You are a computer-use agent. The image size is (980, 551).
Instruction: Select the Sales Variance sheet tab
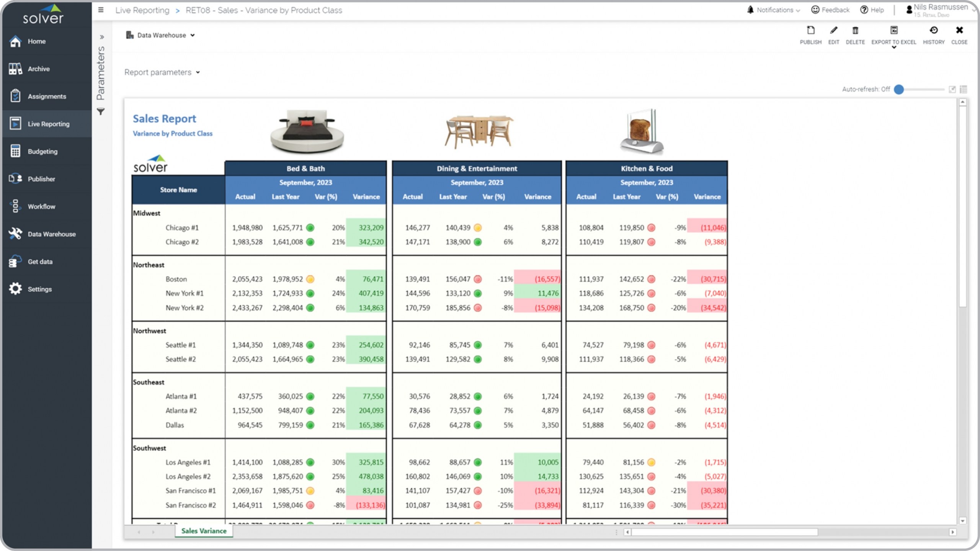(204, 531)
